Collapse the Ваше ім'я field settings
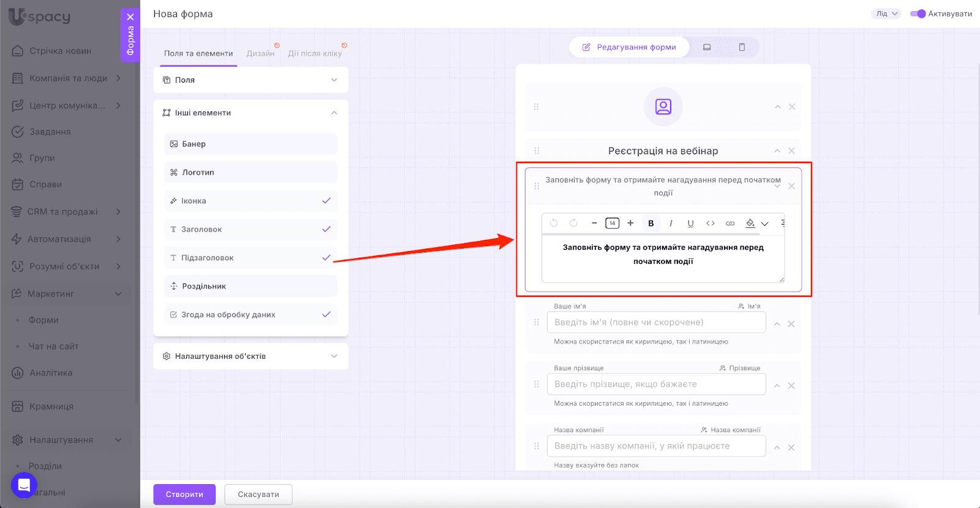The image size is (980, 508). pyautogui.click(x=777, y=324)
